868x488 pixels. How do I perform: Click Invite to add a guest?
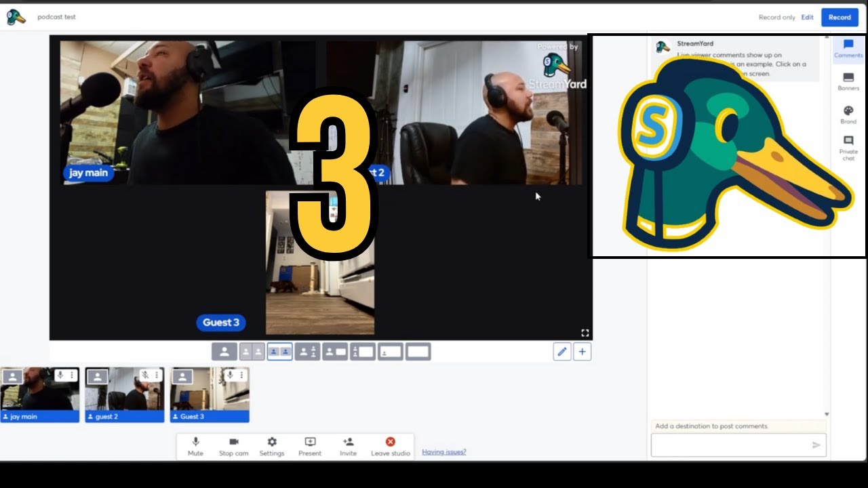(x=348, y=447)
